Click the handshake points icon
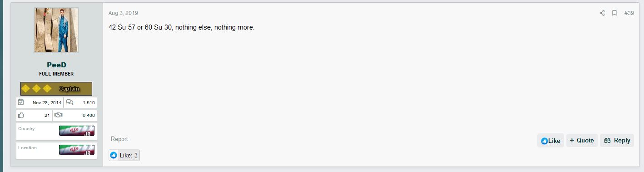Image resolution: width=644 pixels, height=172 pixels. click(x=58, y=115)
